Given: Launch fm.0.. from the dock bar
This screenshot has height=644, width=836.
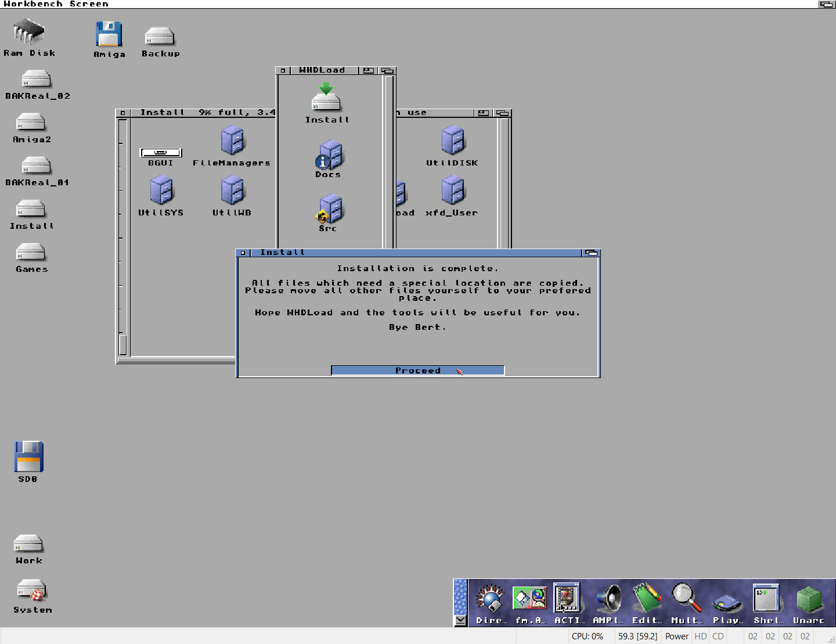Looking at the screenshot, I should tap(530, 604).
